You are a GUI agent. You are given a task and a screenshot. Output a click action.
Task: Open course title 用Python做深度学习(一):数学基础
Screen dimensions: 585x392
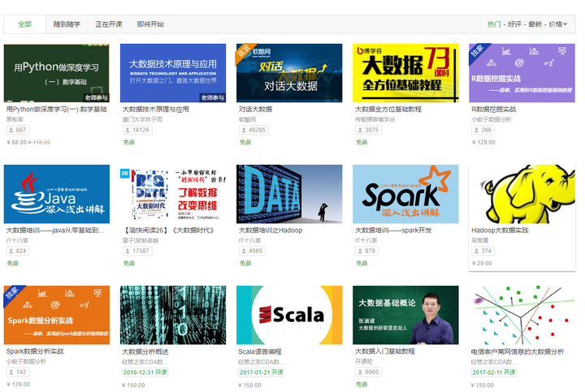point(57,110)
